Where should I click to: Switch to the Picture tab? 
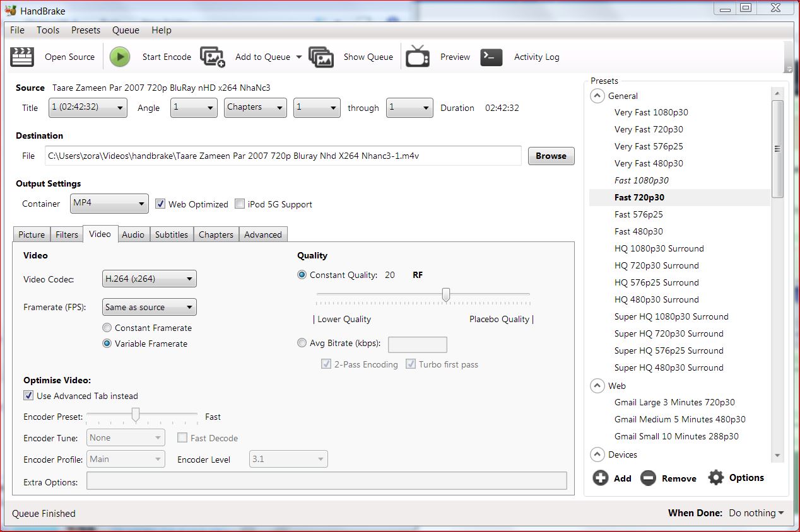[32, 234]
